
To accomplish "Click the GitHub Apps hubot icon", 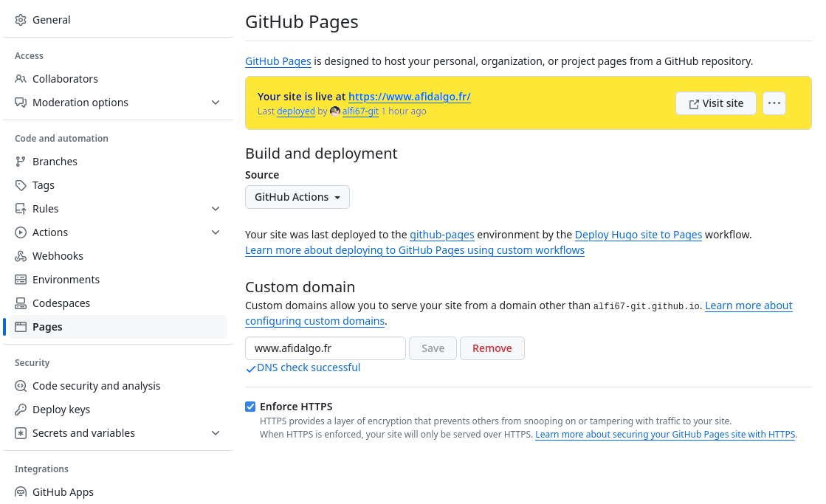I will point(21,492).
